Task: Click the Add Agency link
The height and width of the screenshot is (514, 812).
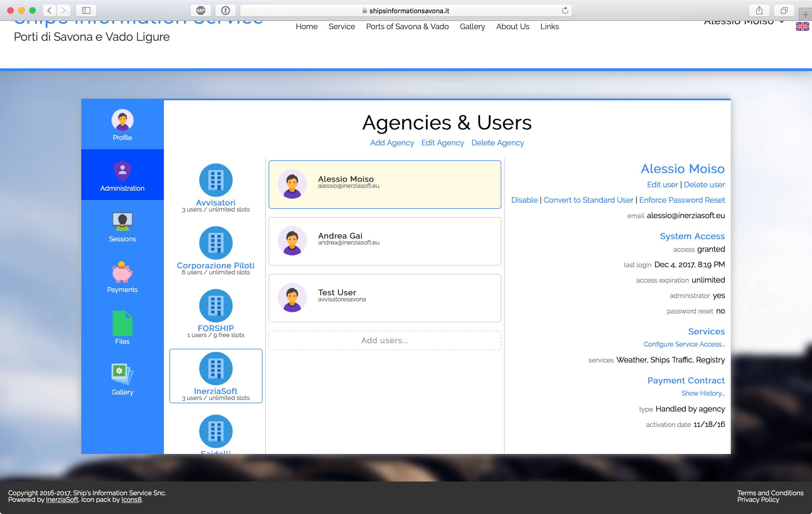Action: [x=392, y=143]
